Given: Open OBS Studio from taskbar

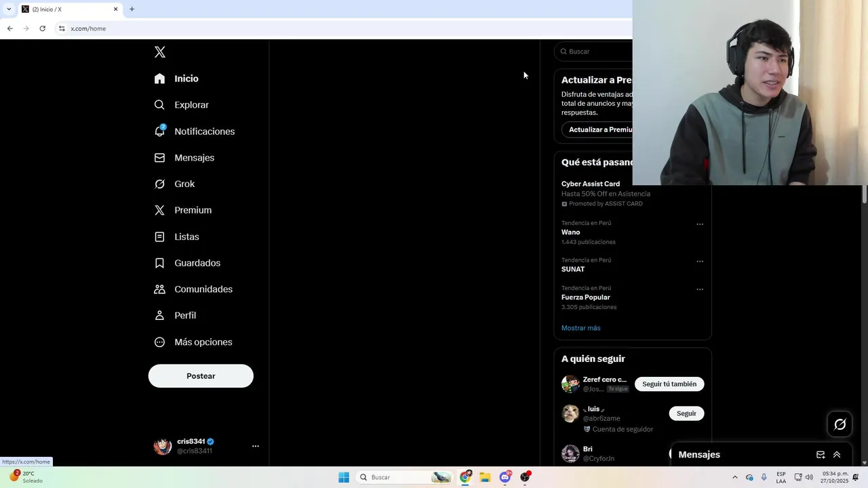Looking at the screenshot, I should (525, 477).
